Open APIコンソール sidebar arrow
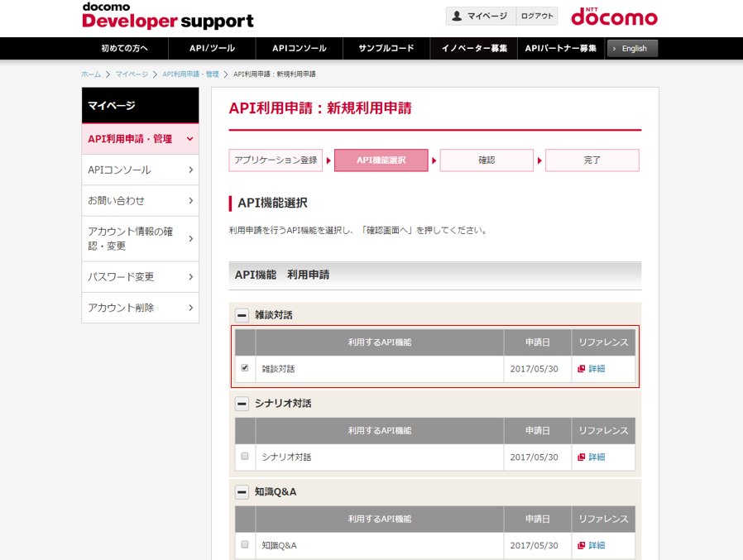The width and height of the screenshot is (743, 560). (x=190, y=170)
